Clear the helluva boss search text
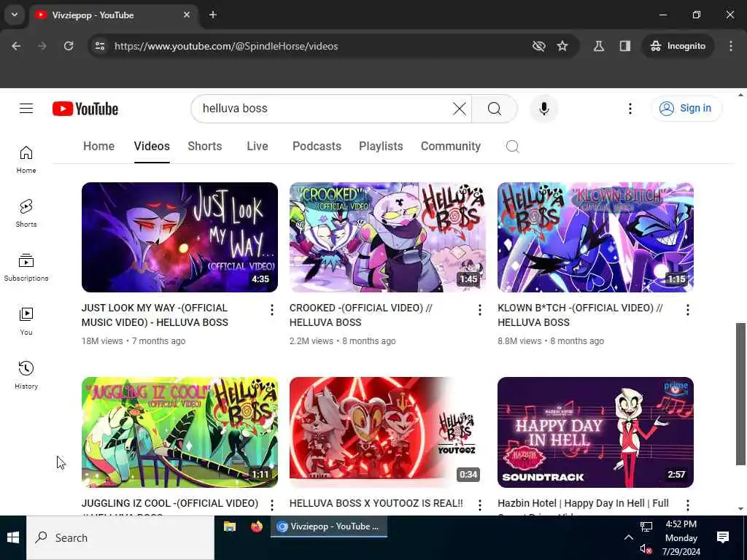 pos(460,109)
